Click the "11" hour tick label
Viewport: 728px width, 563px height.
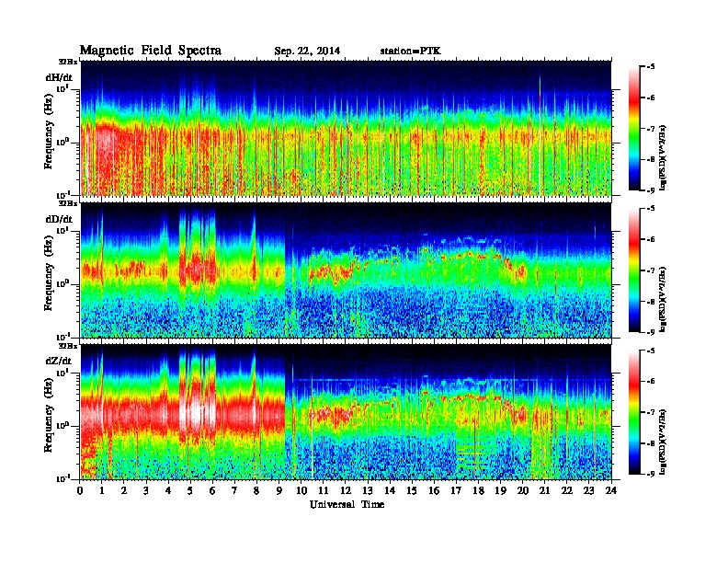324,490
